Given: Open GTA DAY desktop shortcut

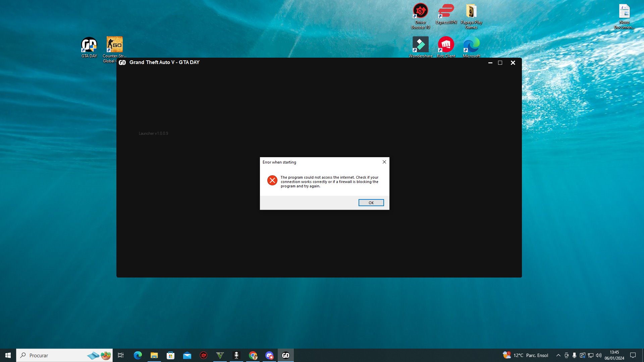Looking at the screenshot, I should (x=89, y=45).
